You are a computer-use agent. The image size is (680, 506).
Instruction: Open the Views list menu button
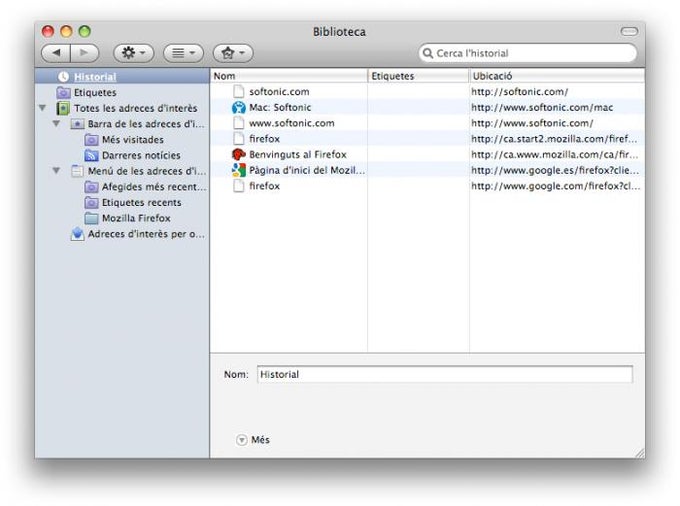coord(183,53)
